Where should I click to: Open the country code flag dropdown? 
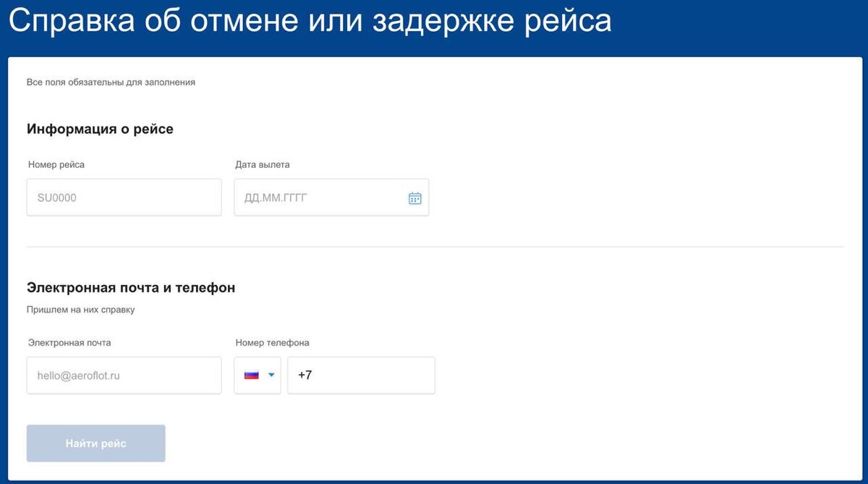click(x=258, y=375)
